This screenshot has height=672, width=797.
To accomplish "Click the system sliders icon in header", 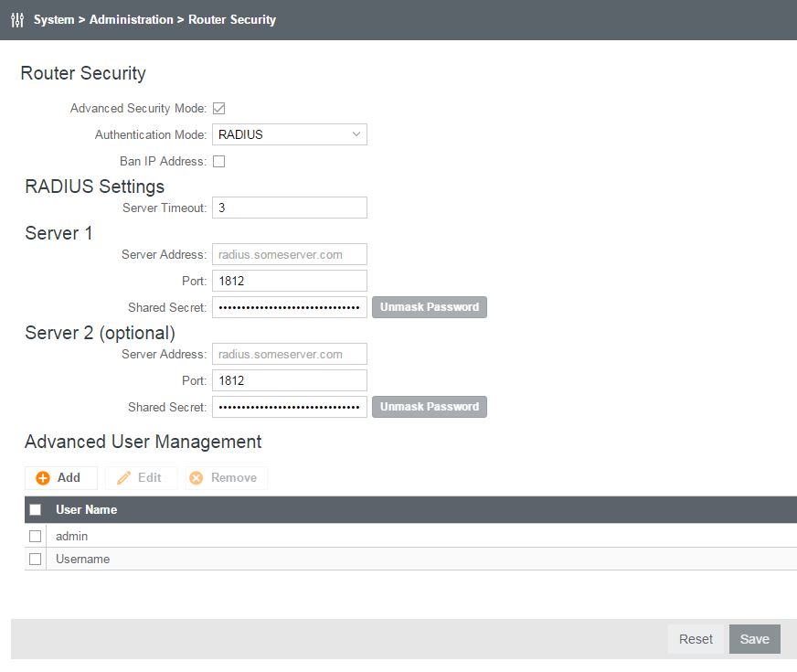I will [17, 20].
